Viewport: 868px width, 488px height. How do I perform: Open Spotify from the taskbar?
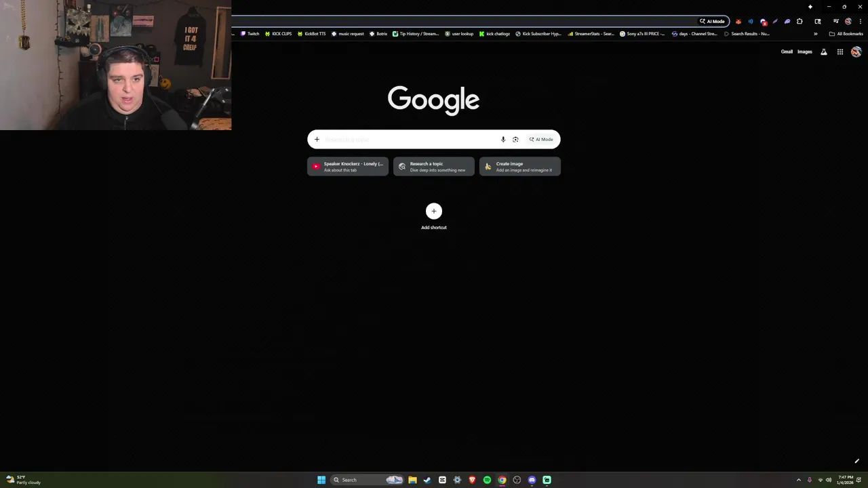click(x=487, y=480)
